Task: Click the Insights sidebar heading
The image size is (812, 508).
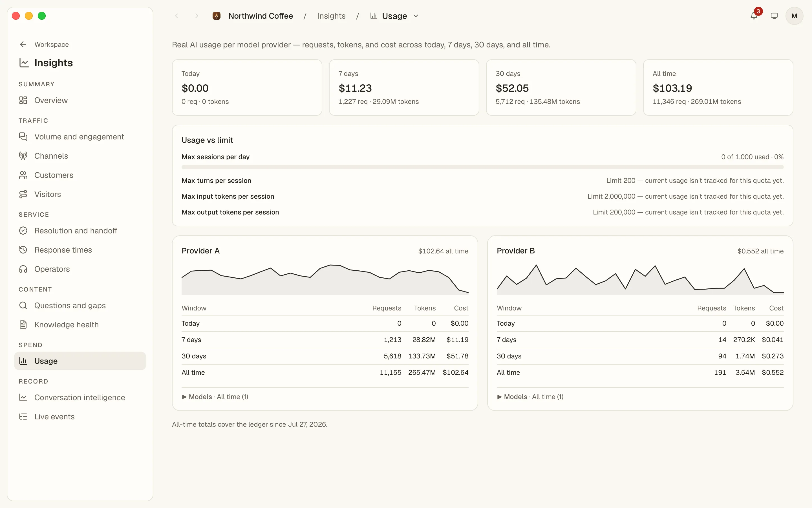Action: click(x=53, y=63)
